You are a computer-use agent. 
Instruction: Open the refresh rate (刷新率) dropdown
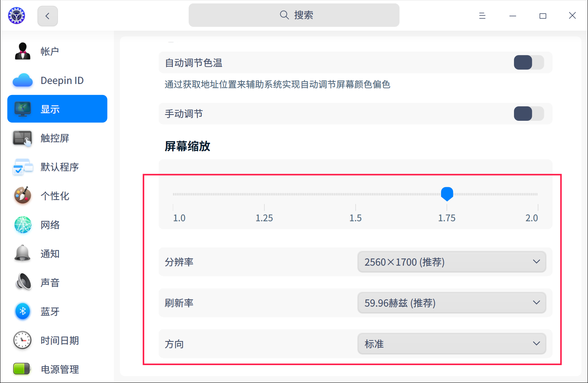452,303
